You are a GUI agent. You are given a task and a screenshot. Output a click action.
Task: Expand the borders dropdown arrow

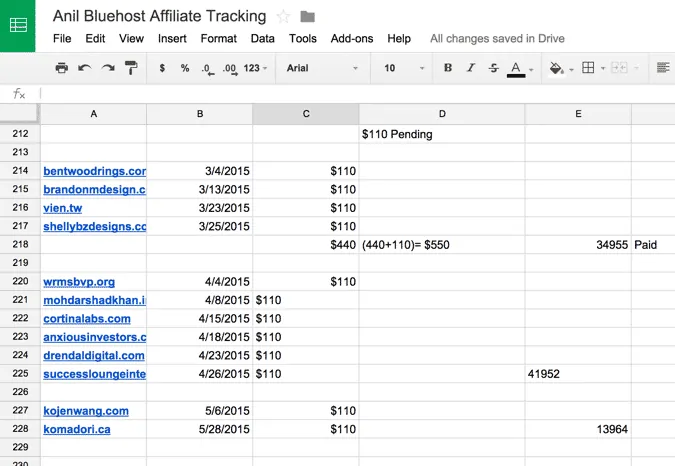click(603, 68)
